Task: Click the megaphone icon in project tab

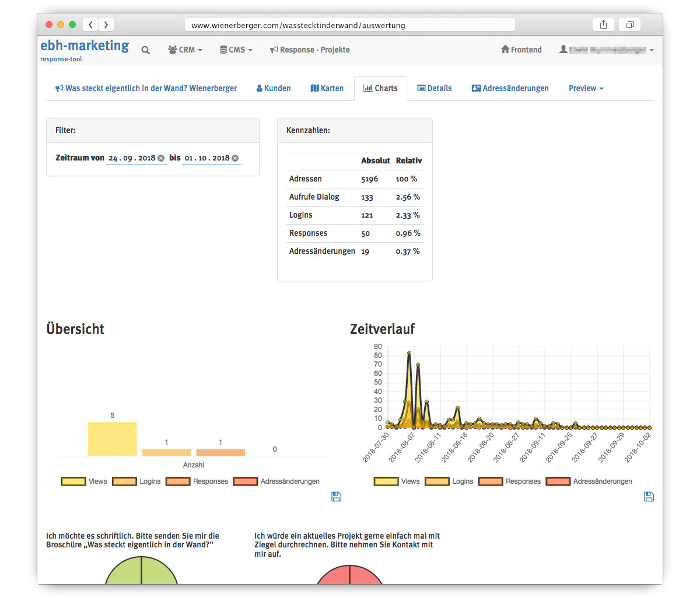Action: (x=59, y=89)
